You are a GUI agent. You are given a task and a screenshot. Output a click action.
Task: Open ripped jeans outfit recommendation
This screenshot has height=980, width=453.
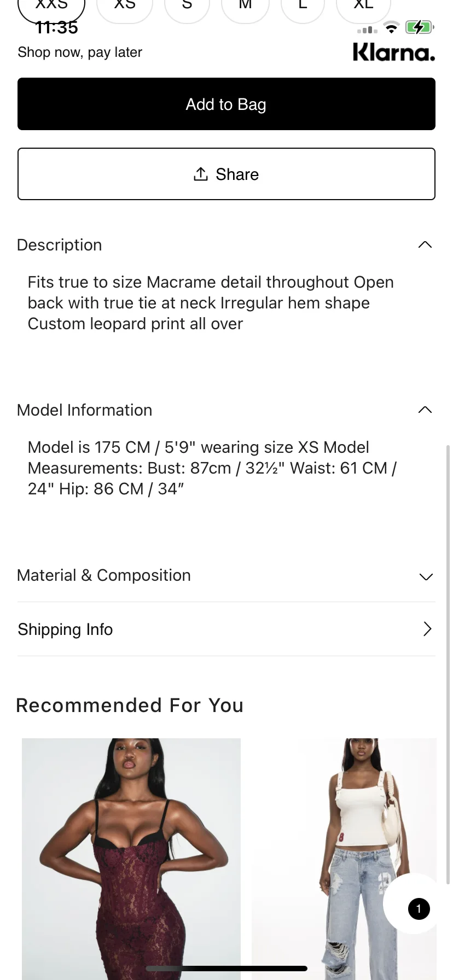coord(344,859)
